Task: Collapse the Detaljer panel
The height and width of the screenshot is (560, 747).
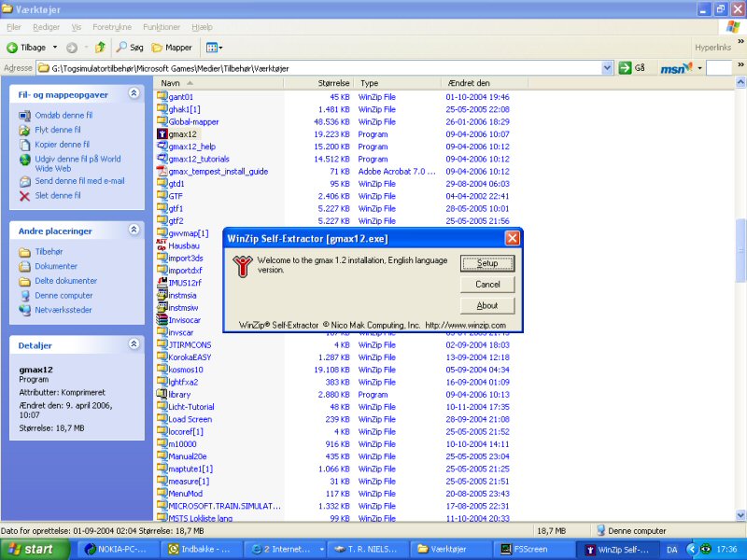Action: tap(134, 343)
